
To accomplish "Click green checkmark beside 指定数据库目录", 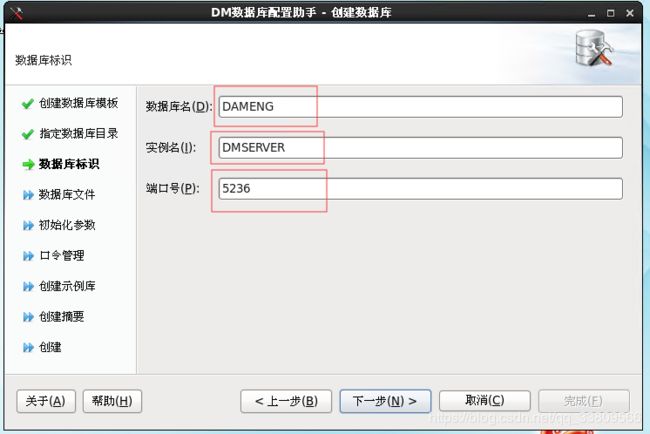I will (x=28, y=134).
